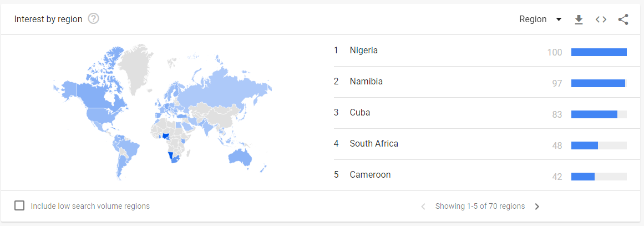The width and height of the screenshot is (644, 226).
Task: Click the share icon
Action: [623, 19]
